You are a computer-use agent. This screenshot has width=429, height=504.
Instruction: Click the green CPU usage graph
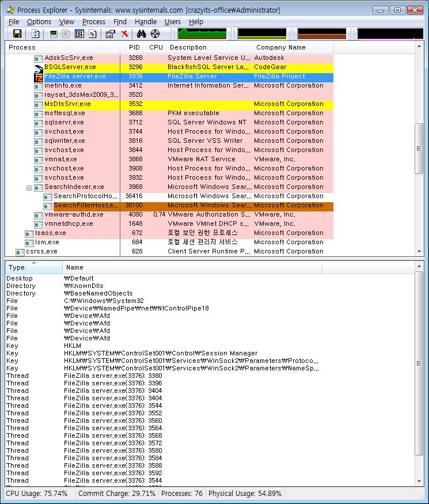click(x=202, y=34)
